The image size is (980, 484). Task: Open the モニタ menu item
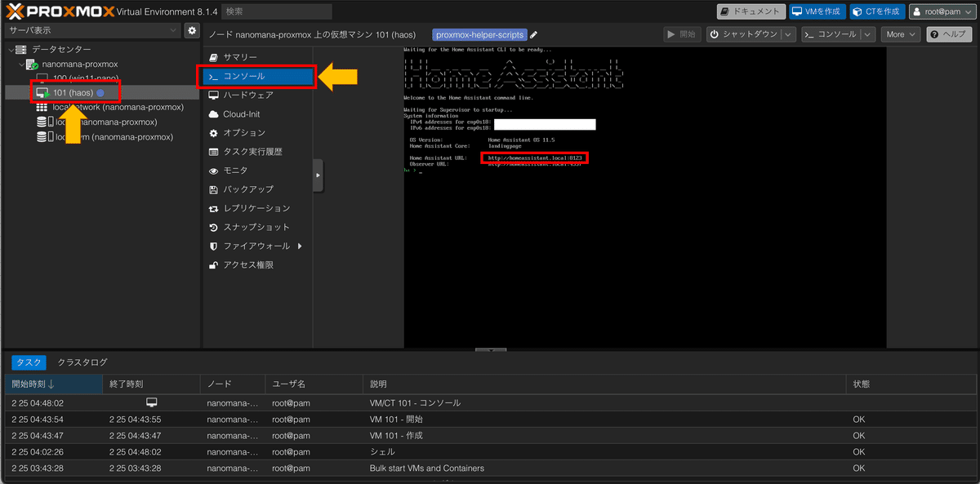tap(258, 171)
